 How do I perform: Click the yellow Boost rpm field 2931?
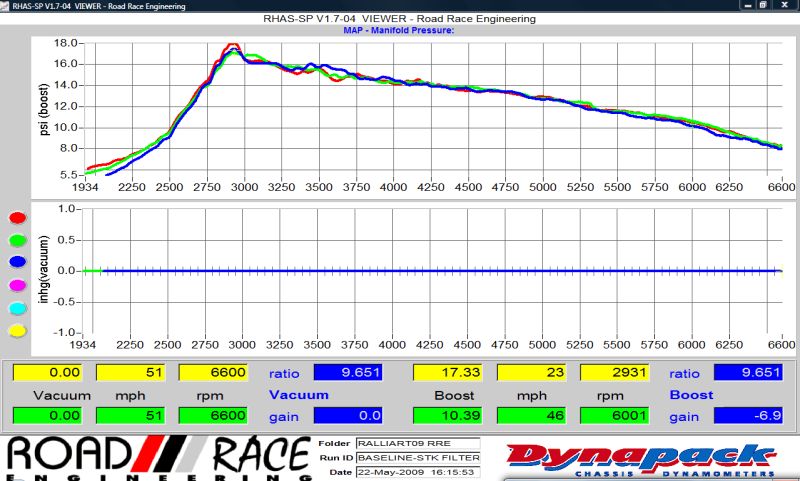pyautogui.click(x=614, y=373)
